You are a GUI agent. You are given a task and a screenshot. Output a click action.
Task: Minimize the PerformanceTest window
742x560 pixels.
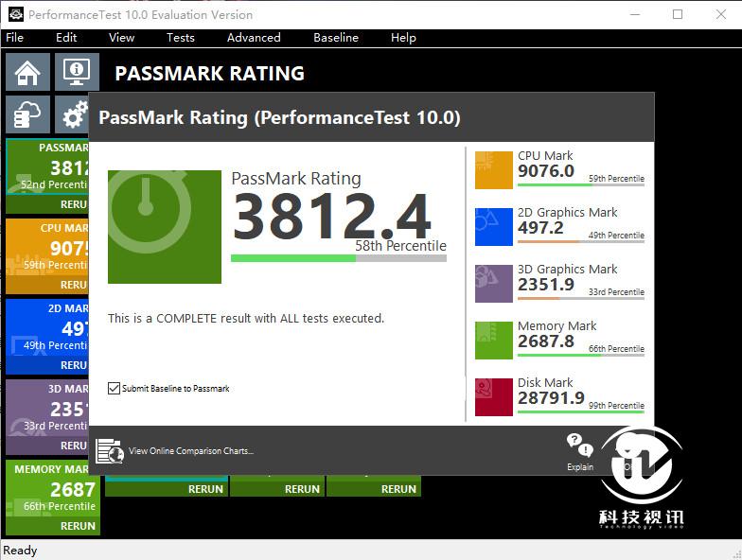(x=635, y=14)
